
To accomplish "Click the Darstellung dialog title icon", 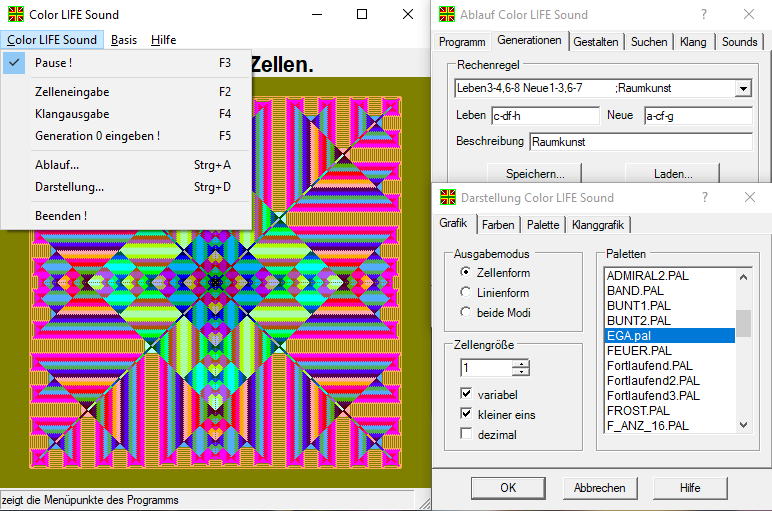I will pos(448,197).
